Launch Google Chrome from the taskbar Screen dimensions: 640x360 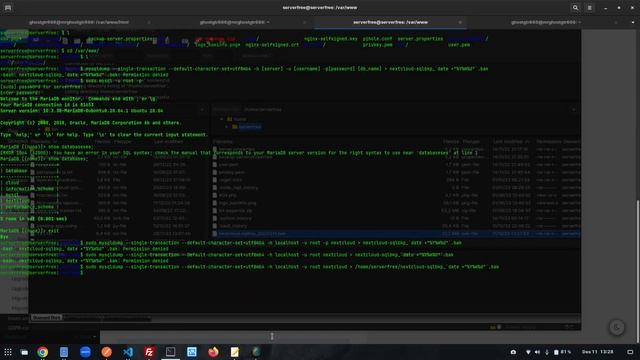[x=42, y=352]
